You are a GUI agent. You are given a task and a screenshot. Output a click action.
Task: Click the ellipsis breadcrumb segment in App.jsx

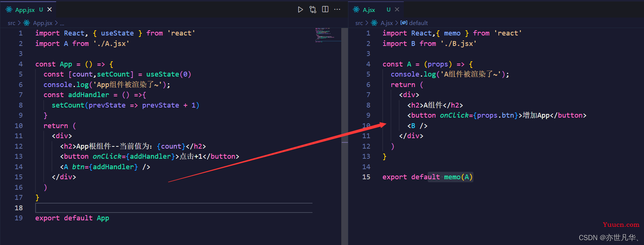tap(62, 23)
